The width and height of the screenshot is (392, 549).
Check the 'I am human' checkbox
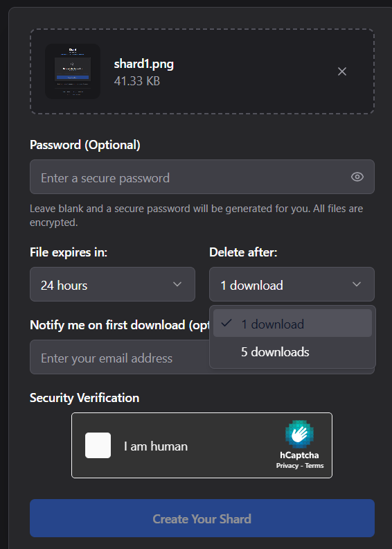point(98,445)
